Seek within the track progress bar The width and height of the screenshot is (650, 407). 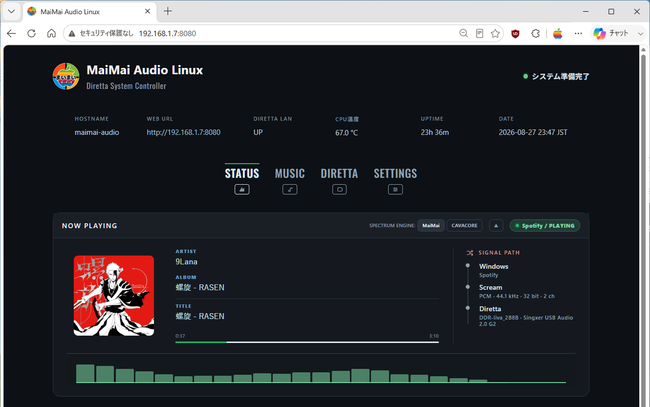point(307,342)
